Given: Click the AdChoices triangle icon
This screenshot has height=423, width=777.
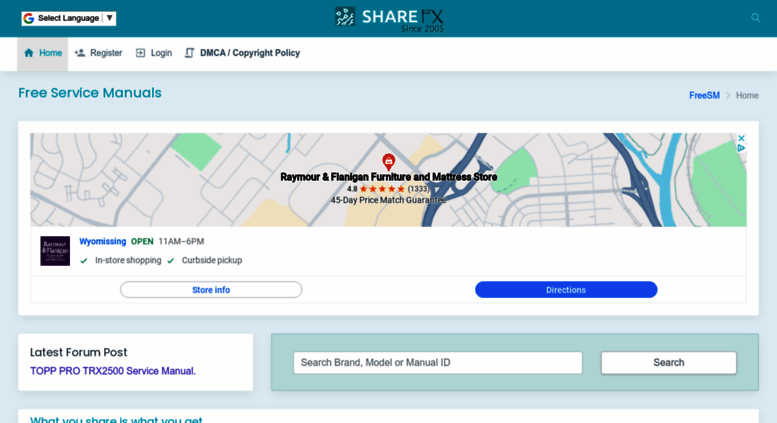Looking at the screenshot, I should pyautogui.click(x=741, y=148).
